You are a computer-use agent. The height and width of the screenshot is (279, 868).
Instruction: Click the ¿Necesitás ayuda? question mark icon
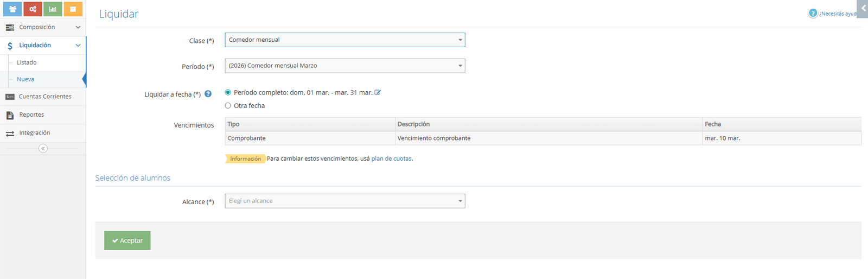[x=812, y=14]
